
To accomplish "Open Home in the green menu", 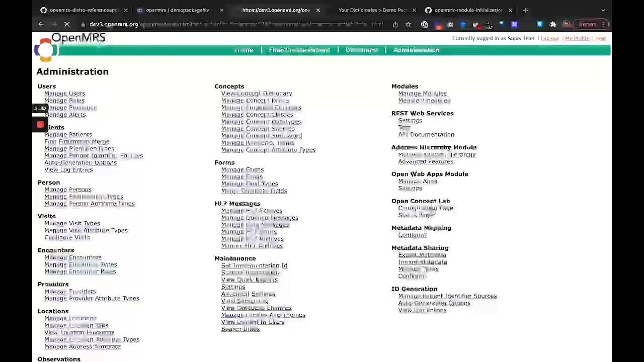I will (x=244, y=50).
